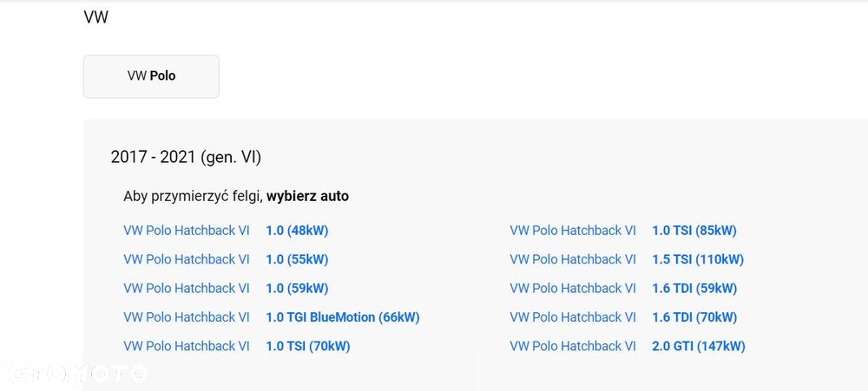Click the VW brand heading
The height and width of the screenshot is (391, 868).
pyautogui.click(x=95, y=17)
